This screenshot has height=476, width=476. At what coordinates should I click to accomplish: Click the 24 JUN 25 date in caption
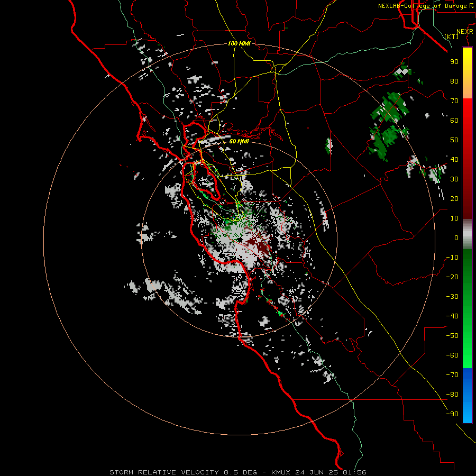click(316, 472)
